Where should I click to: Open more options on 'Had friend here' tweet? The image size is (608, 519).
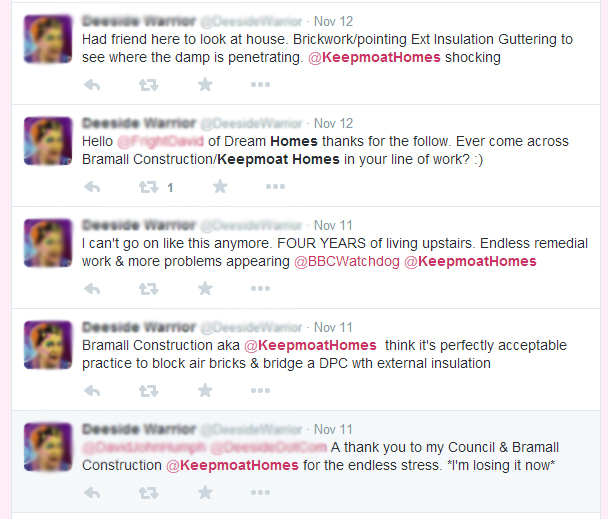point(260,85)
